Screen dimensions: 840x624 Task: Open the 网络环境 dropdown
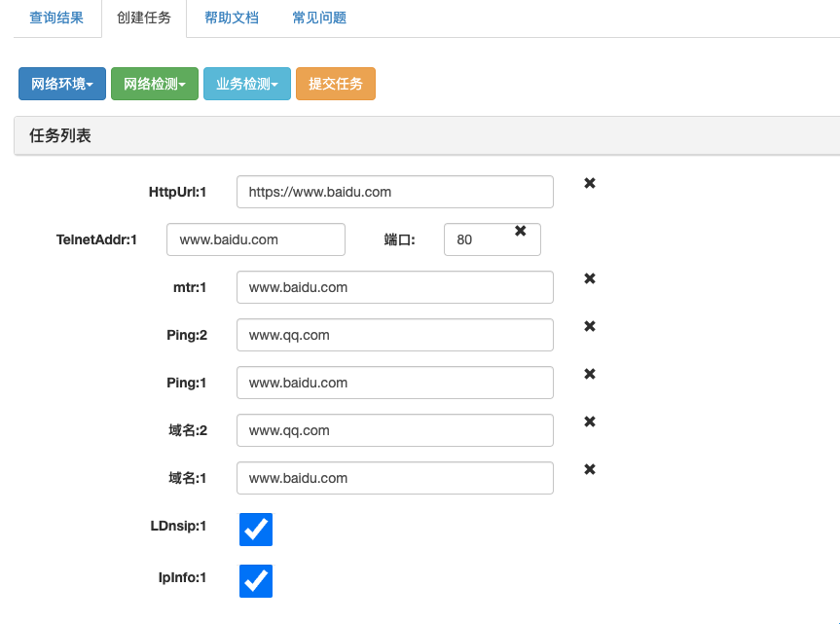(62, 85)
